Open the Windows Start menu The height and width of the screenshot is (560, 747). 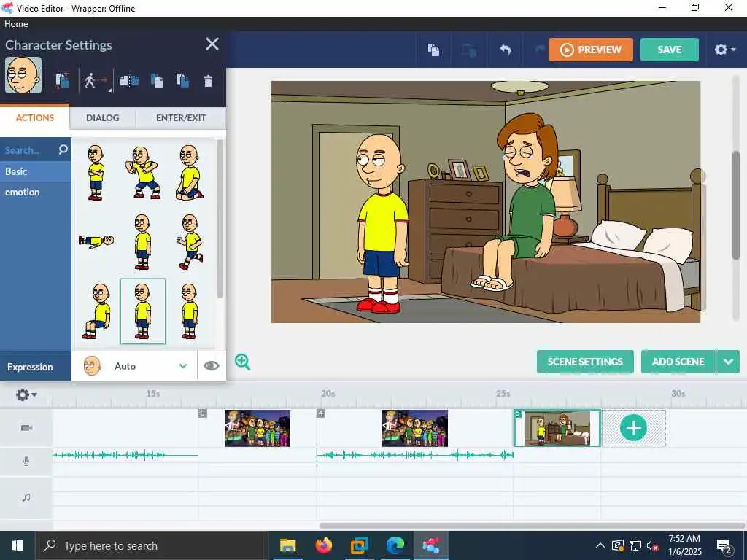(x=18, y=545)
